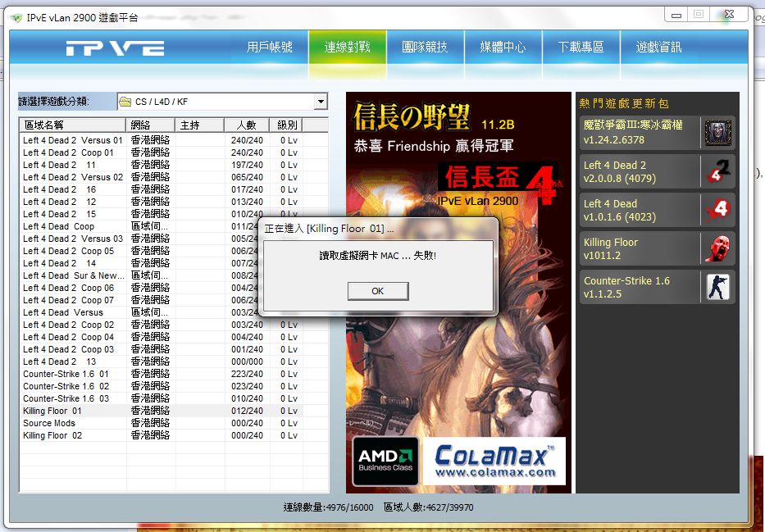Click the Left 4 Dead v1.0.1.6 icon
765x532 pixels.
(717, 210)
